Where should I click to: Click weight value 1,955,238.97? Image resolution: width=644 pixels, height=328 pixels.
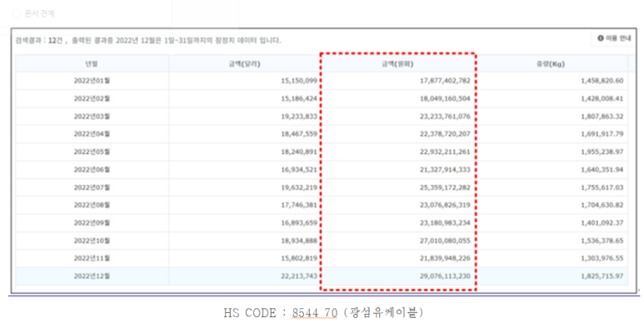(x=602, y=152)
